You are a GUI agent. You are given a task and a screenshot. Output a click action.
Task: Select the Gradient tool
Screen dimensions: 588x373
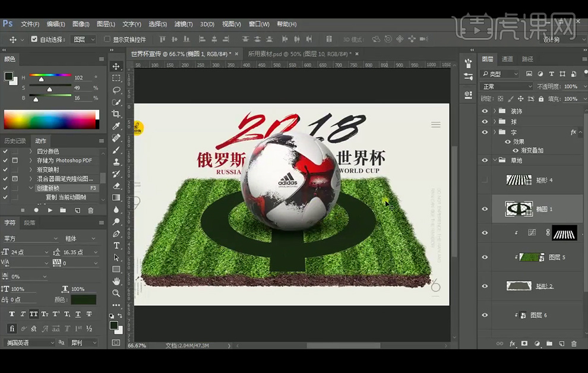click(x=116, y=198)
